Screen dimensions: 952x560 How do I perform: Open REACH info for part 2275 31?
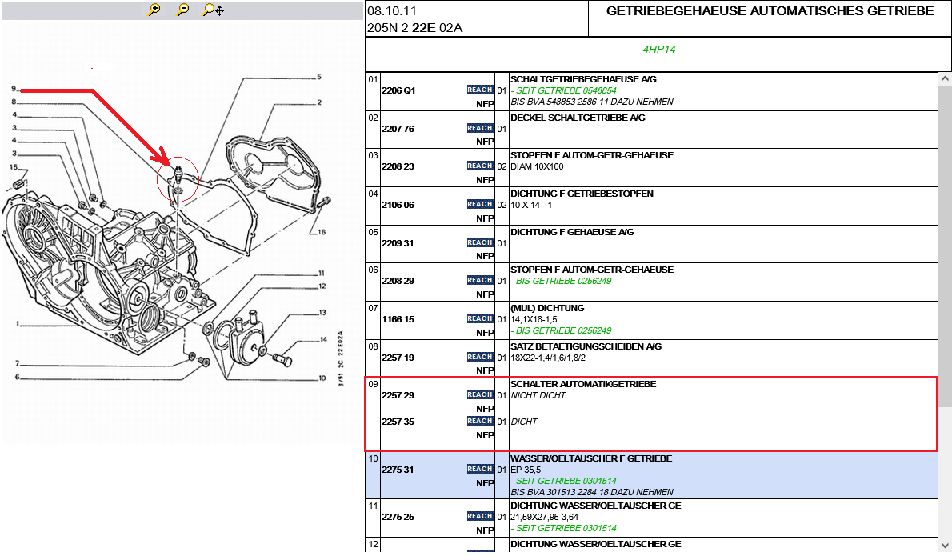tap(479, 469)
